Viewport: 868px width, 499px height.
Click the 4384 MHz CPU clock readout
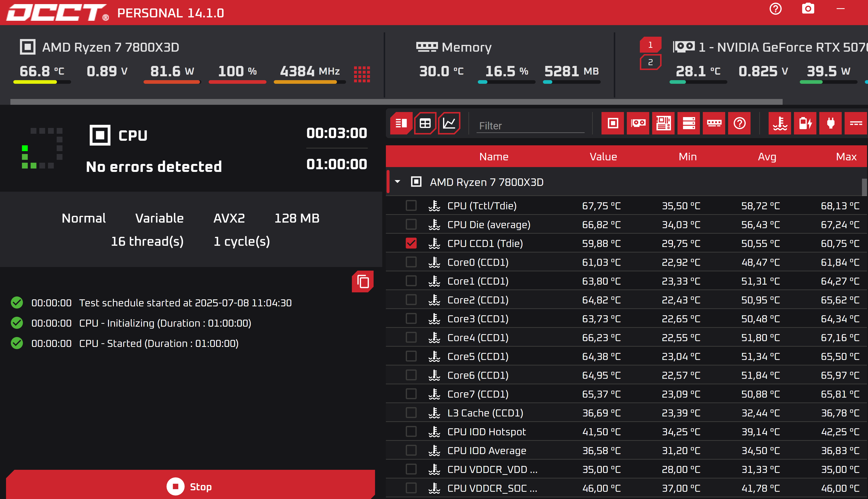tap(310, 71)
